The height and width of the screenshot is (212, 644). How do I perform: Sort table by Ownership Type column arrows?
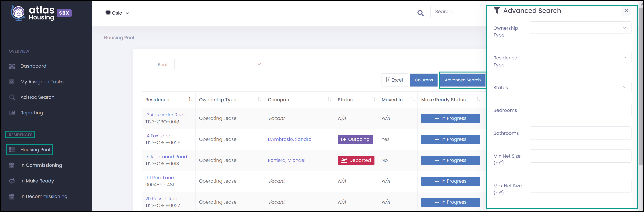pos(259,99)
